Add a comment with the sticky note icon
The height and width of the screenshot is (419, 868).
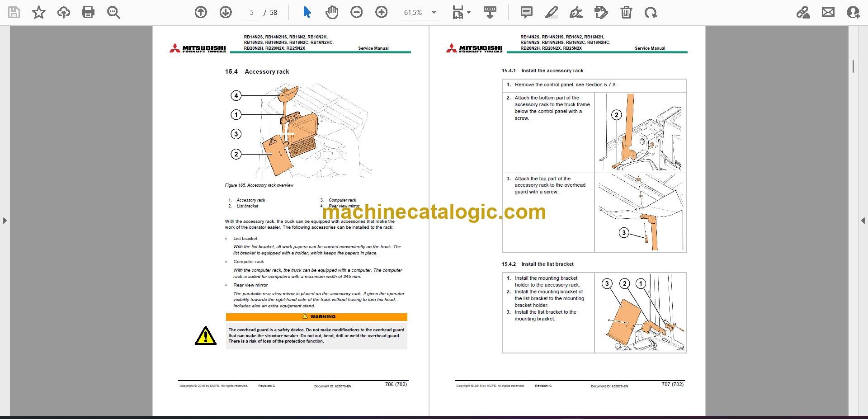coord(527,12)
